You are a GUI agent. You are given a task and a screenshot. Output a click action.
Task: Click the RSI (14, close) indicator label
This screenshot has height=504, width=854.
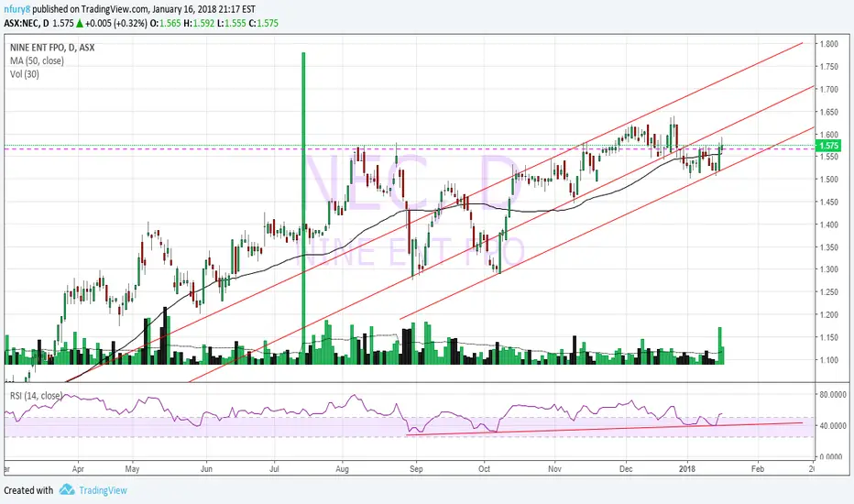point(36,396)
